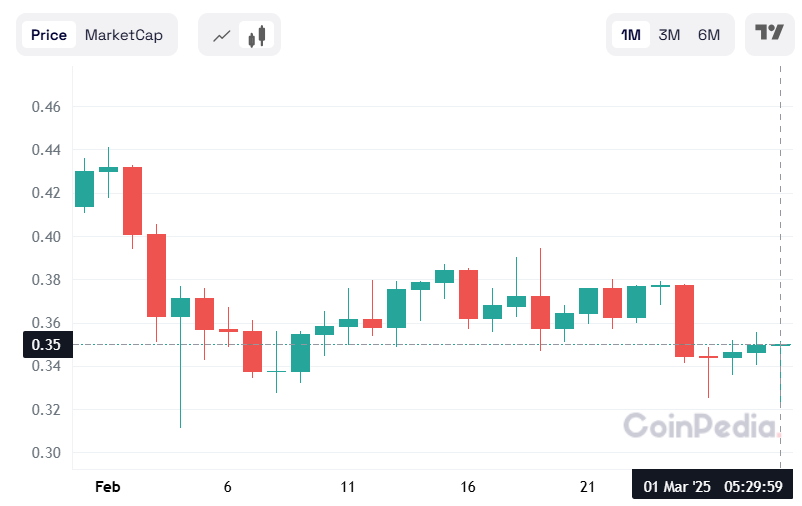Switch to 3M time range
Image resolution: width=802 pixels, height=506 pixels.
[x=669, y=35]
